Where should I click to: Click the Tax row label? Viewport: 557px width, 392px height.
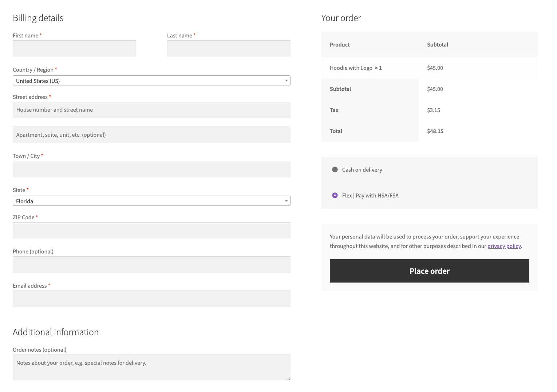(x=334, y=110)
